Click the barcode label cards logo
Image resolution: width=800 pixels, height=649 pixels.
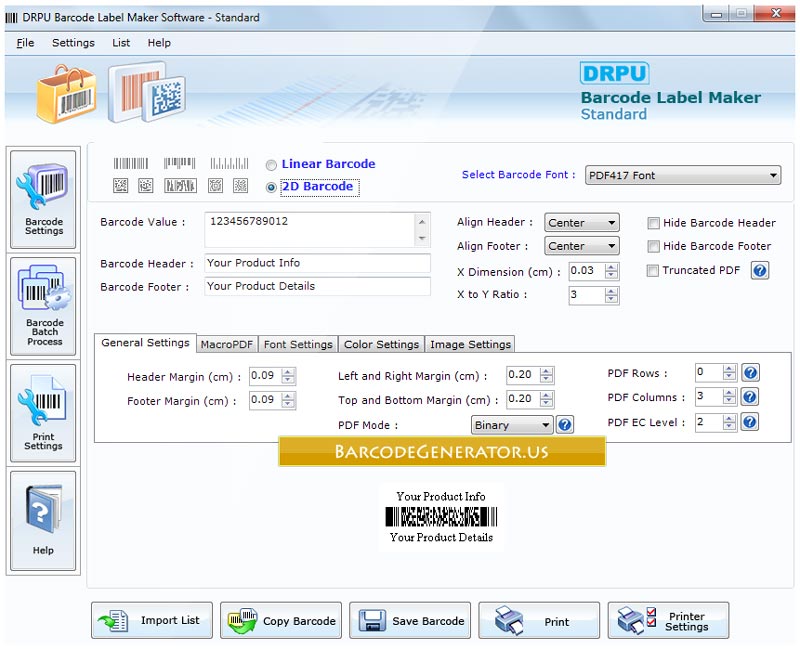point(146,92)
